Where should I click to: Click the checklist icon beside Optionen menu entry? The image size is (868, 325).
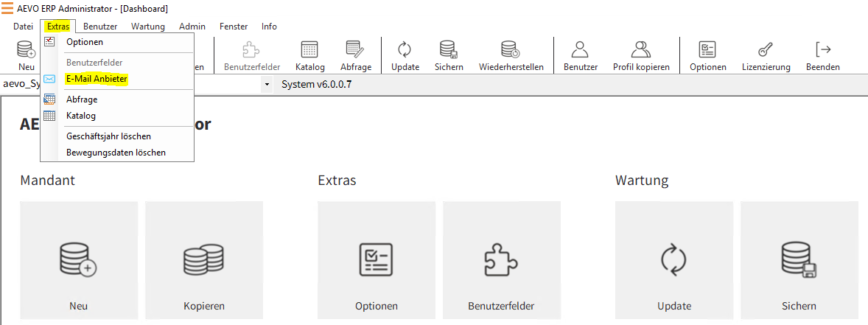point(49,41)
